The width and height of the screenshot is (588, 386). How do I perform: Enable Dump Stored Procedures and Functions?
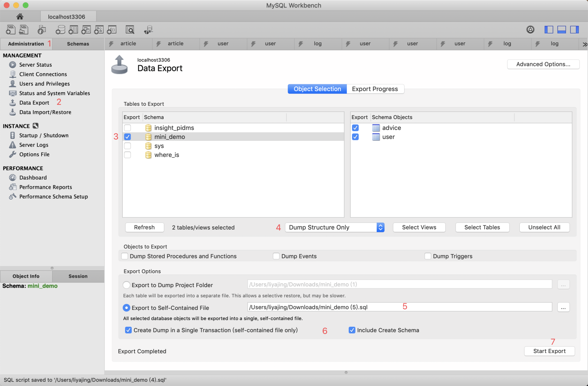click(x=125, y=256)
